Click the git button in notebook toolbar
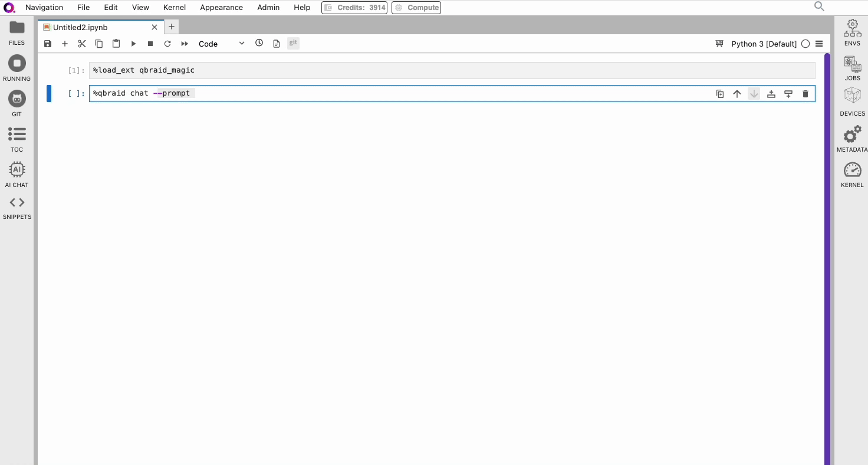Image resolution: width=868 pixels, height=465 pixels. [x=293, y=43]
